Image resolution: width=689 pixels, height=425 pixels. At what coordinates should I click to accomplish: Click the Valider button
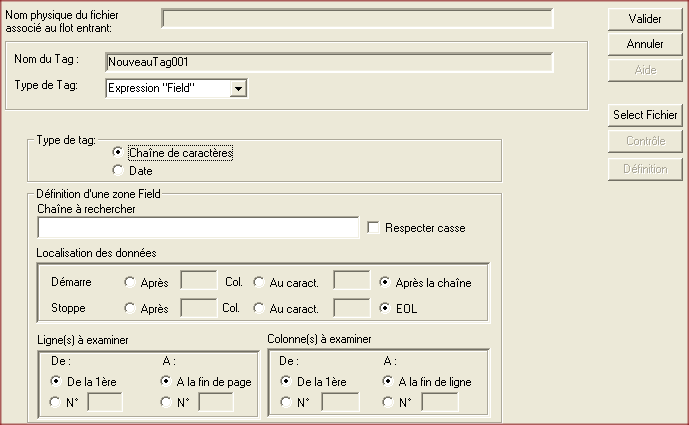coord(645,19)
